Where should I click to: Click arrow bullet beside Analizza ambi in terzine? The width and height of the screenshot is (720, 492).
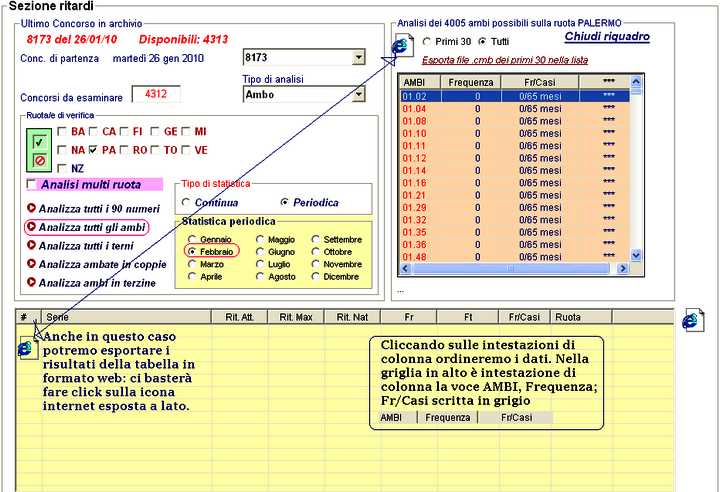[31, 283]
